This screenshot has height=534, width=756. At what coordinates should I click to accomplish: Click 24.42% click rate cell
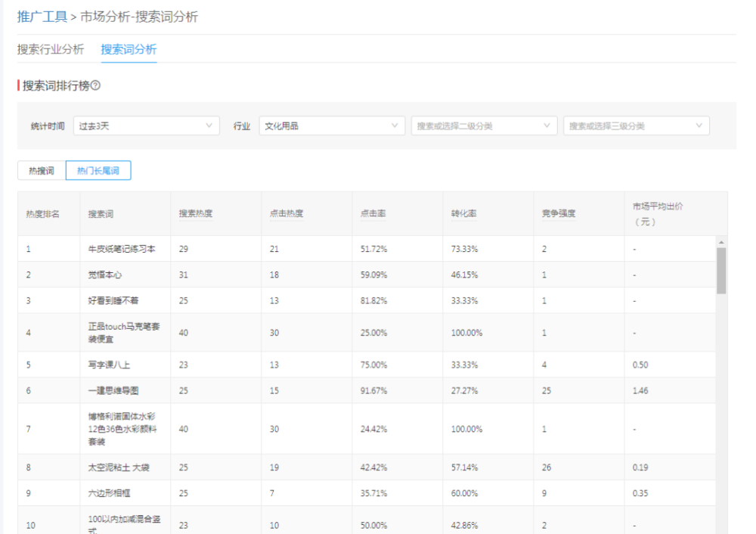click(373, 429)
